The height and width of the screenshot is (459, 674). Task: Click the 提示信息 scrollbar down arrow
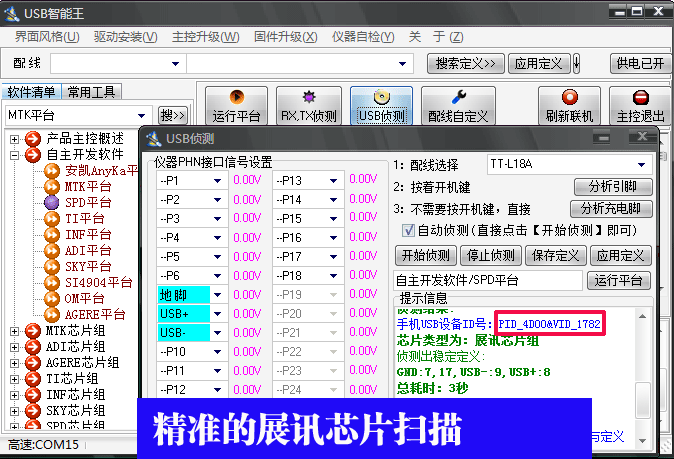(x=642, y=441)
